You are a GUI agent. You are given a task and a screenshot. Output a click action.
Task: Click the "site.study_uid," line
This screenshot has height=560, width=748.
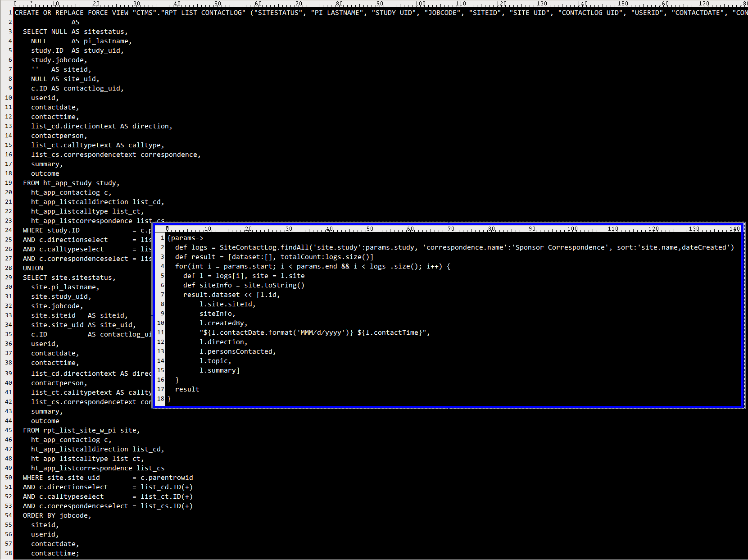click(x=61, y=296)
